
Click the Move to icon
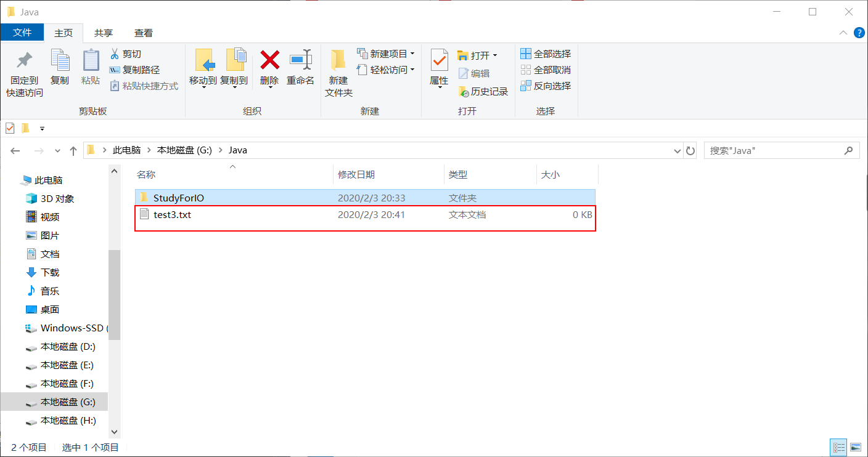pos(204,60)
